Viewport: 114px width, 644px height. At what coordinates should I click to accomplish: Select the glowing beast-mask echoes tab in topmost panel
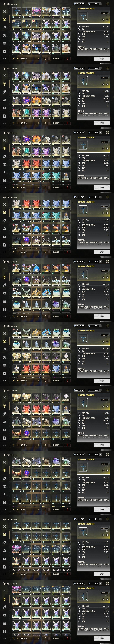tap(4, 19)
